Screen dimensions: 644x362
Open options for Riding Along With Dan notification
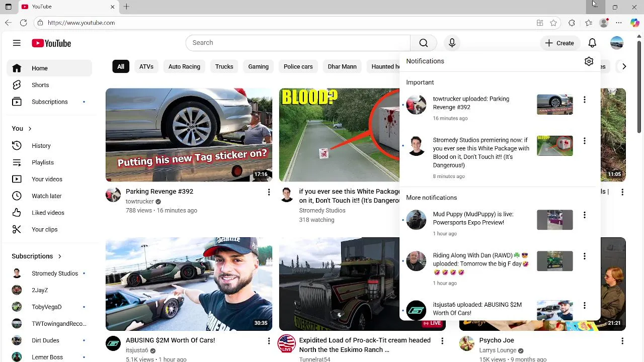[585, 256]
